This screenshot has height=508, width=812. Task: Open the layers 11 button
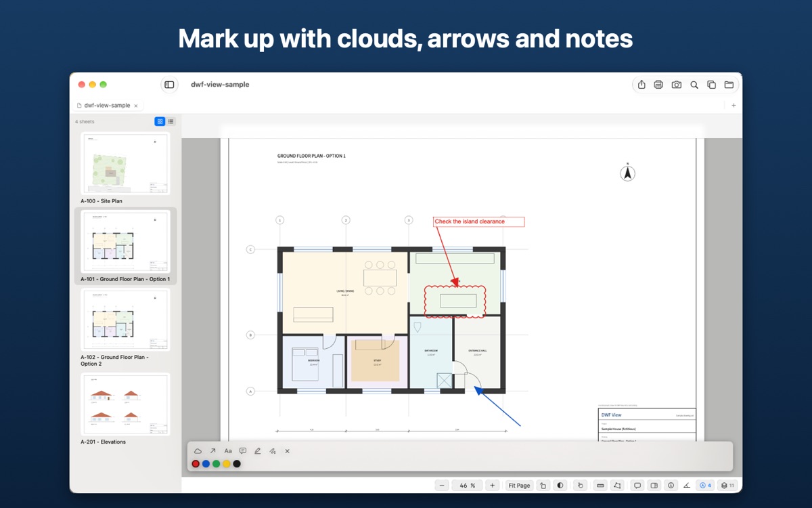click(728, 486)
